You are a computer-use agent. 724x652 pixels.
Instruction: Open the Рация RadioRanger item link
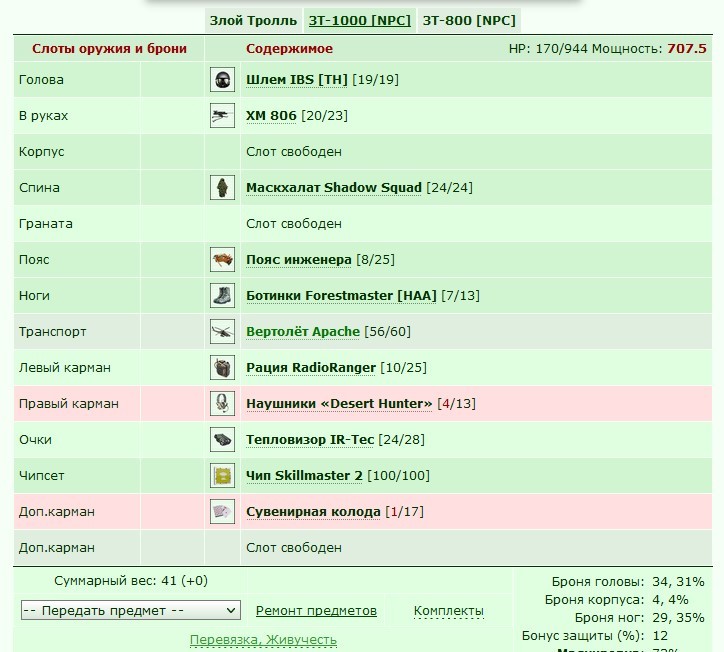coord(311,368)
